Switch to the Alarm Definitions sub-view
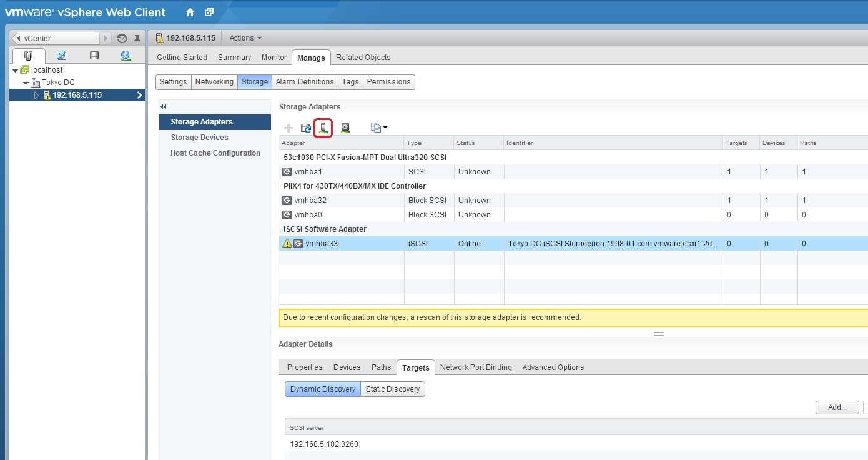 (x=305, y=82)
